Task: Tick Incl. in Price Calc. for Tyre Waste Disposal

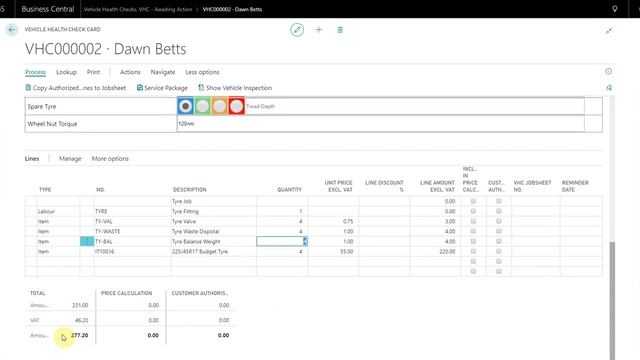Action: (473, 231)
